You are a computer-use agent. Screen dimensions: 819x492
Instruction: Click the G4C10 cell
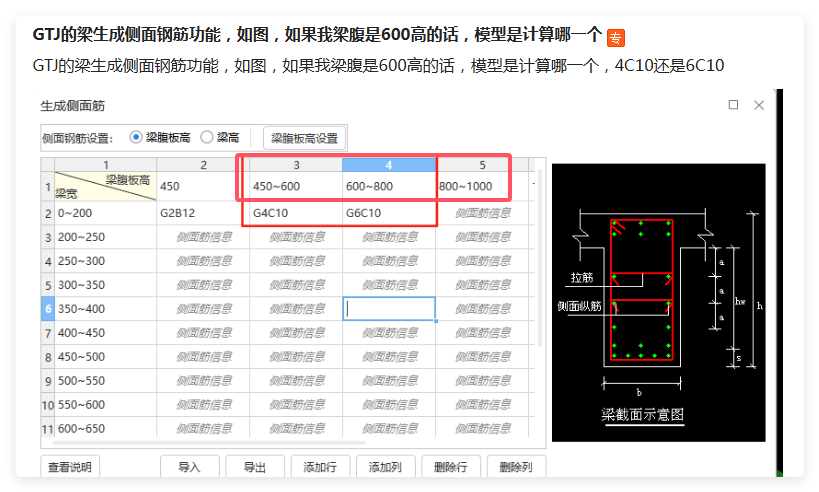click(296, 213)
